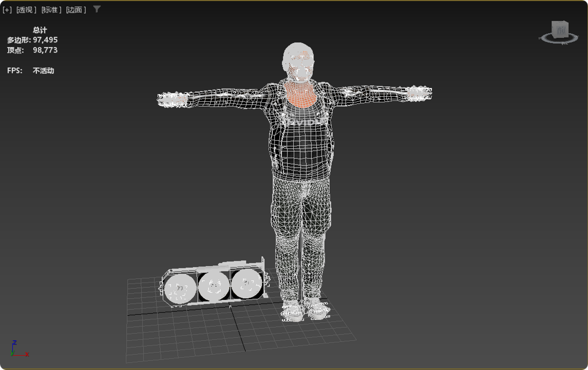This screenshot has width=588, height=370.
Task: Open the 边面 display mode menu
Action: 76,10
